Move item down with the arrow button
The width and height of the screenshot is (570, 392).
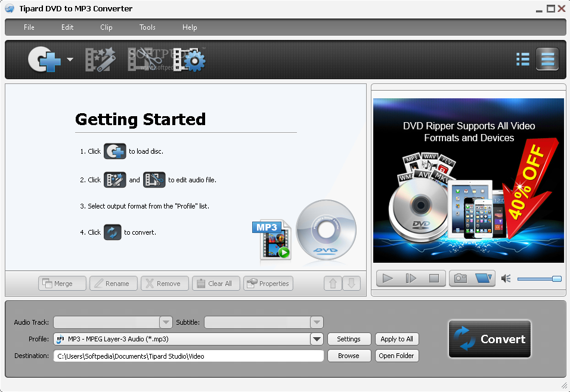(x=351, y=284)
